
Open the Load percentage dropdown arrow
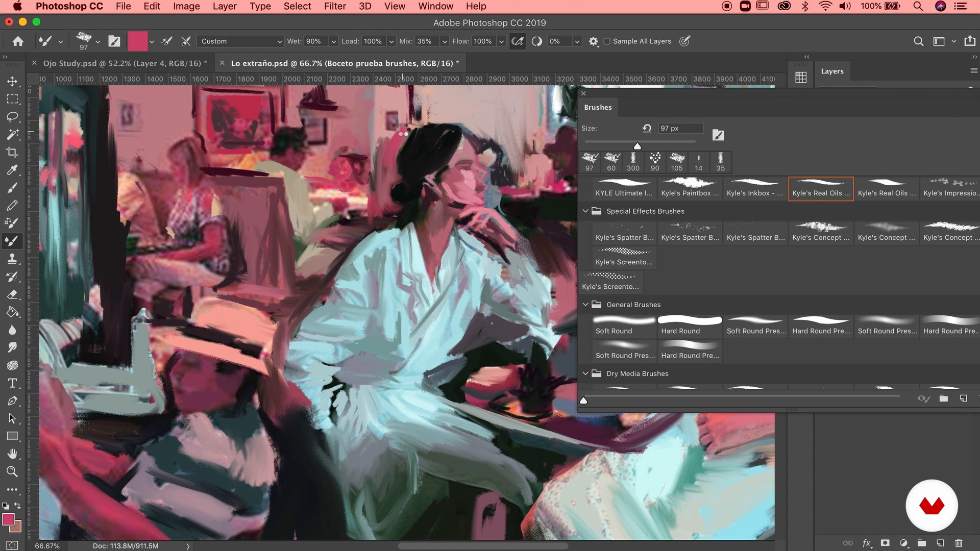(391, 41)
